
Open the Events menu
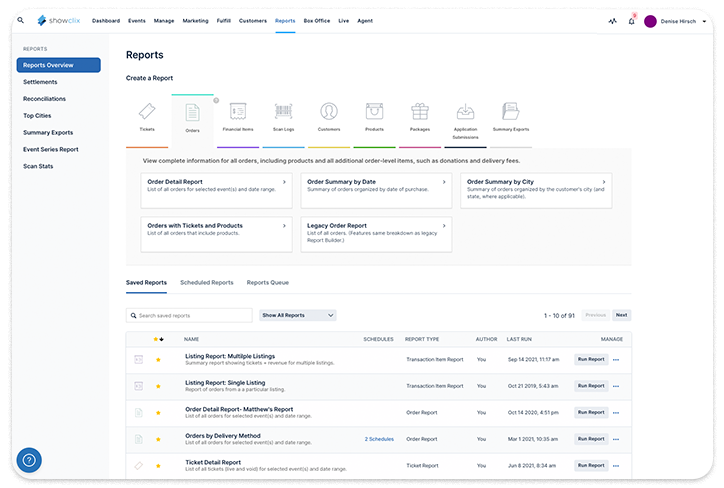pos(137,21)
